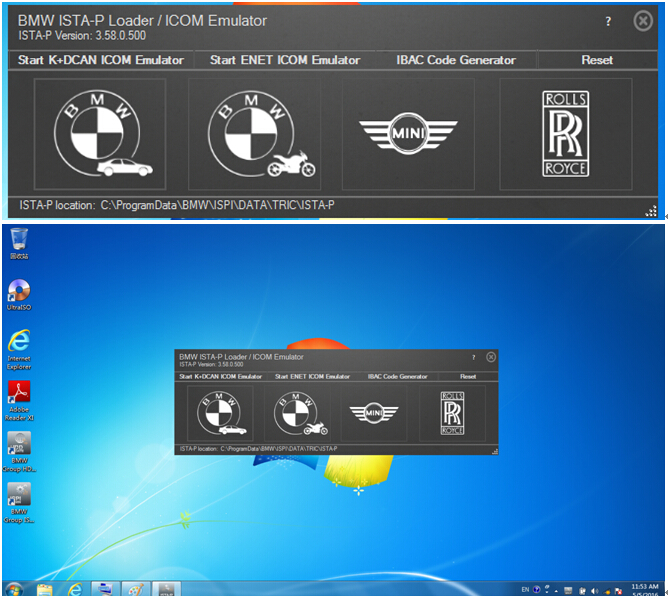Open remote desktop monitor icon in taskbar
The height and width of the screenshot is (599, 668).
[104, 589]
